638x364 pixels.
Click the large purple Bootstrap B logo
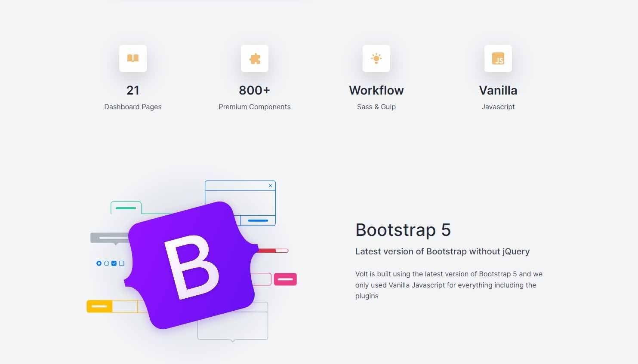tap(191, 265)
